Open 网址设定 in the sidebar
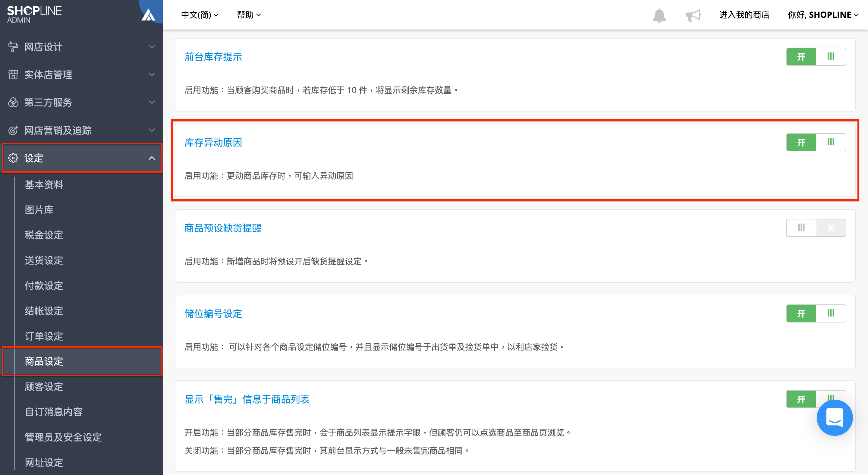The height and width of the screenshot is (475, 868). 44,463
